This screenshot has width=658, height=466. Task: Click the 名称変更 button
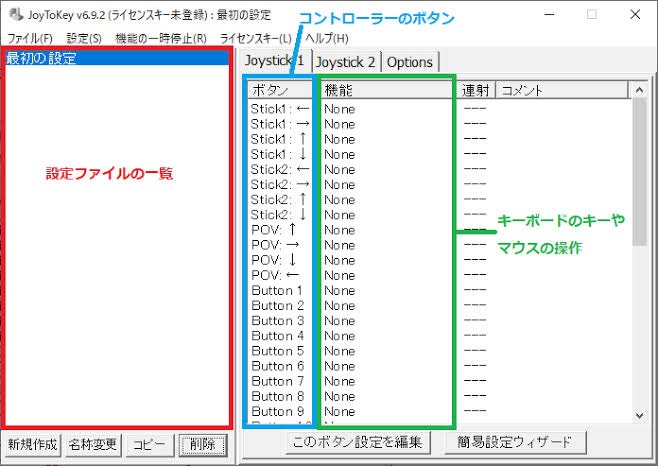[93, 444]
